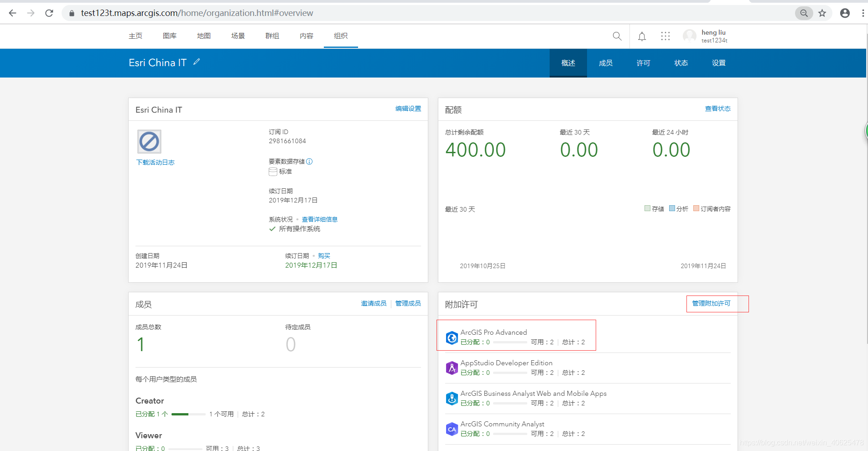Open the 内容 navigation tab
The image size is (868, 451).
[307, 36]
